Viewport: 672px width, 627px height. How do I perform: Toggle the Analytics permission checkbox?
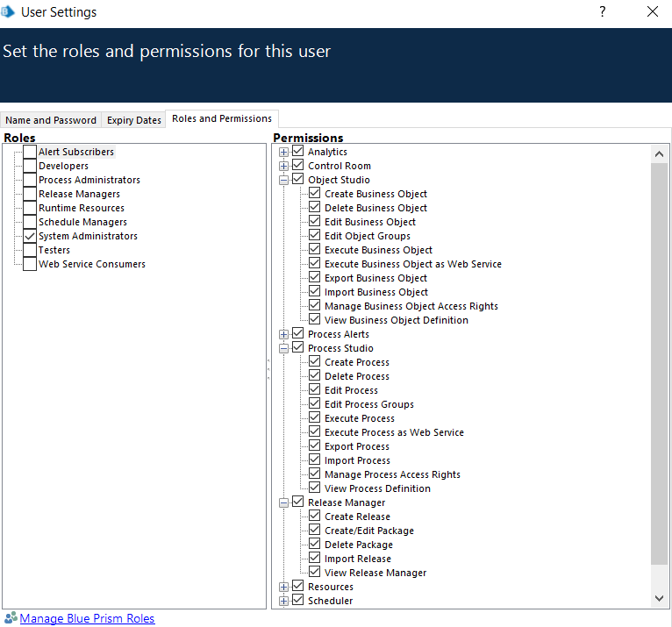click(x=298, y=151)
